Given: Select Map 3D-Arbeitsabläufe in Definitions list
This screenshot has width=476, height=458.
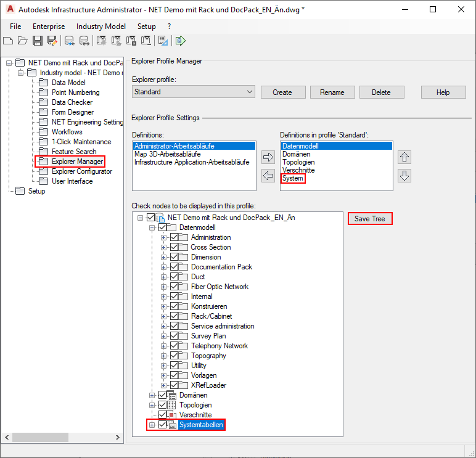Looking at the screenshot, I should [168, 154].
